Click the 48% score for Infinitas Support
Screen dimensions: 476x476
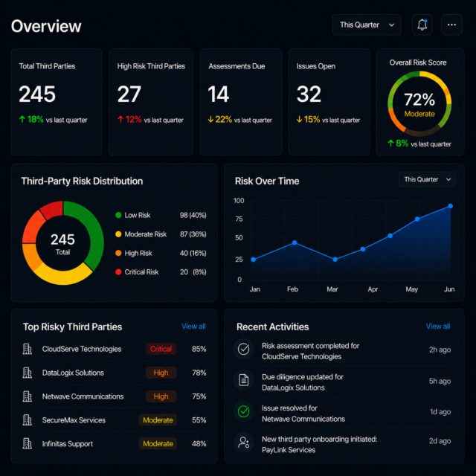[199, 443]
